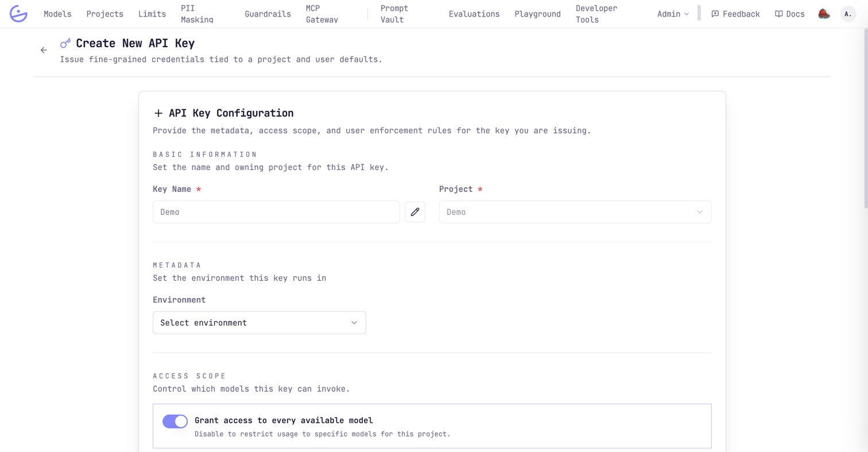Switch to the Playground

pyautogui.click(x=537, y=14)
